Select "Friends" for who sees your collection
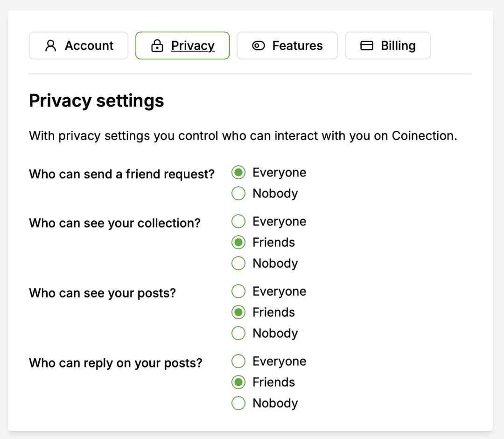Image resolution: width=504 pixels, height=439 pixels. [x=238, y=242]
